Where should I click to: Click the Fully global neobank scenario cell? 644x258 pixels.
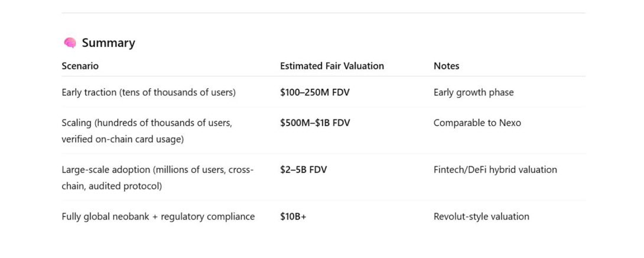[x=158, y=217]
